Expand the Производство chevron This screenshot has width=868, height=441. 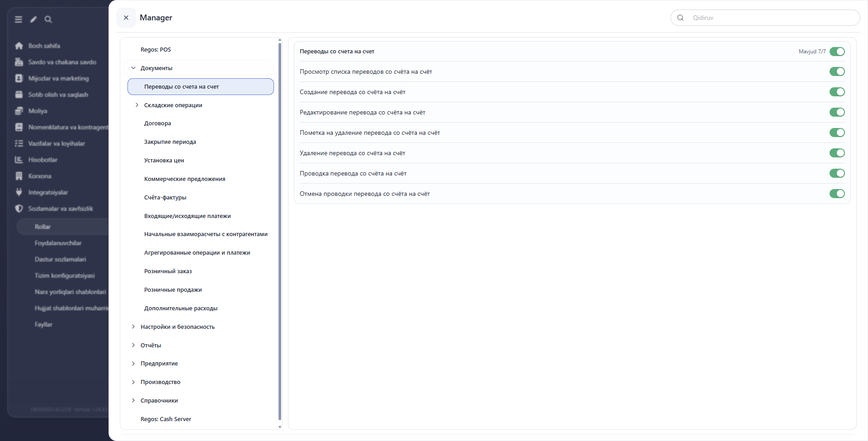click(x=133, y=382)
